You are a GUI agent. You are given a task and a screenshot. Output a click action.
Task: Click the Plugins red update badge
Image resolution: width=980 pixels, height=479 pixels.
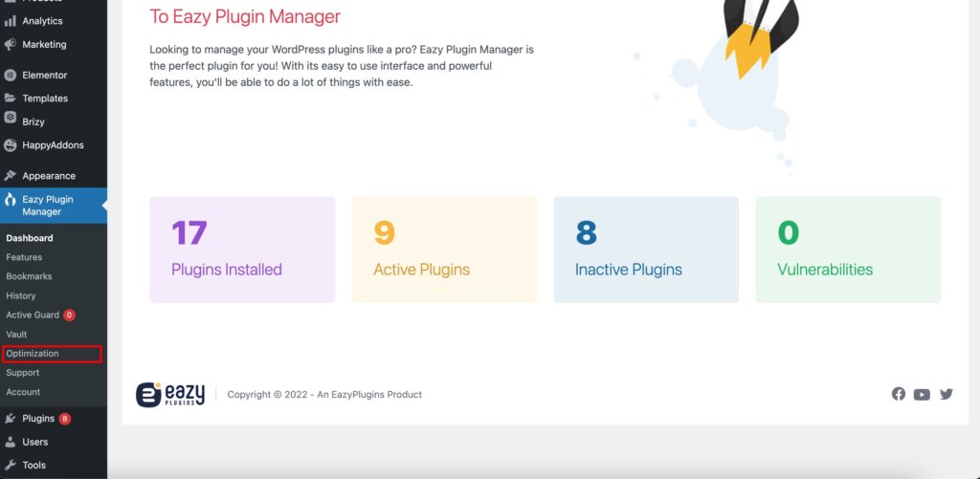(64, 419)
